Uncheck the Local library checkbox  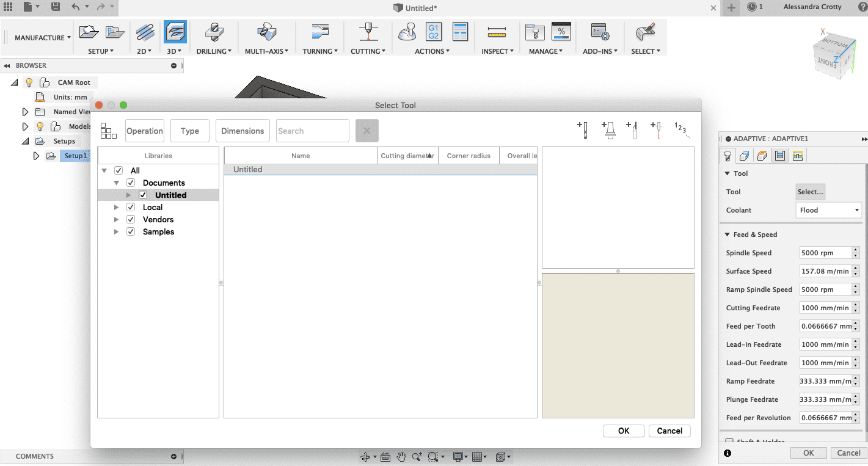pos(131,207)
